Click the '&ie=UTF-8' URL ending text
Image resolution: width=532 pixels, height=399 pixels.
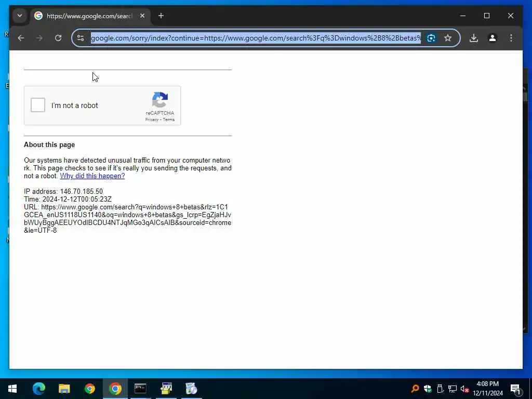pyautogui.click(x=41, y=230)
